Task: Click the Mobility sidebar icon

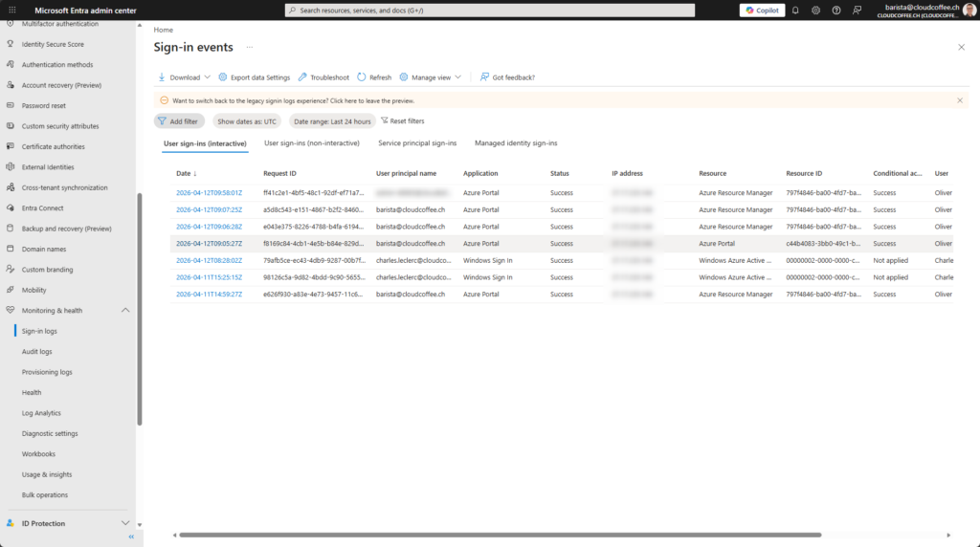Action: (10, 290)
